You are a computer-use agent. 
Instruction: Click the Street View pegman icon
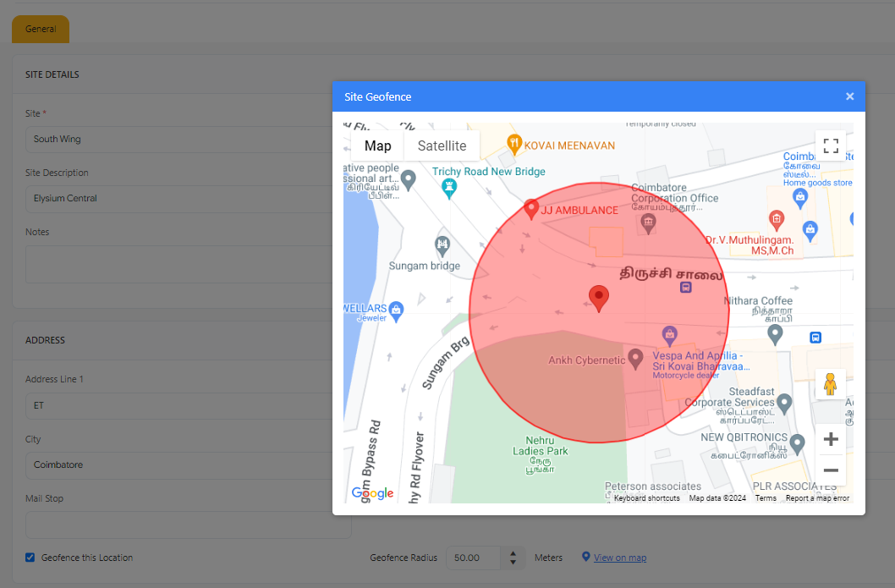(x=830, y=384)
